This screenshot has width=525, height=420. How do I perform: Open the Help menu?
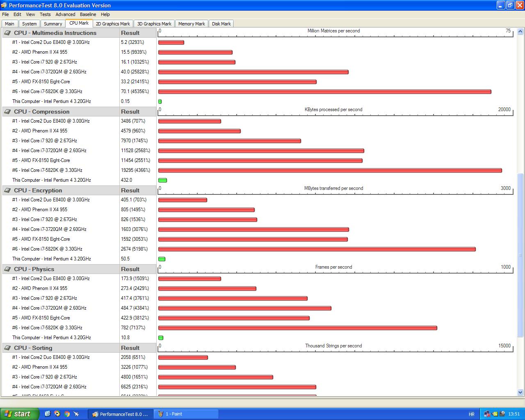click(105, 14)
